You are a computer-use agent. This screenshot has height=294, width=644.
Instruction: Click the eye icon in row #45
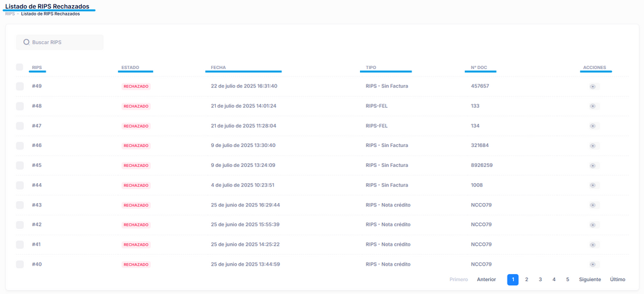592,166
